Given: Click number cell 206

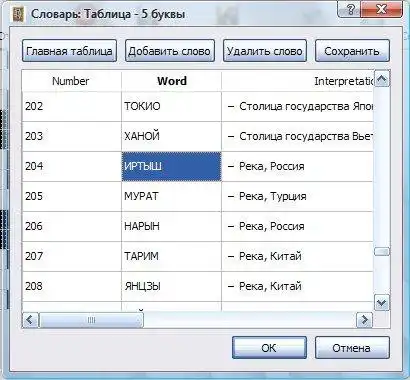Looking at the screenshot, I should pos(72,226).
